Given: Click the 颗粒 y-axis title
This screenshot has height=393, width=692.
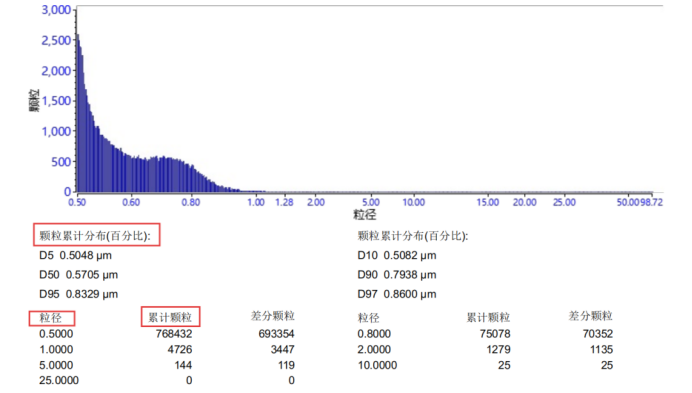Looking at the screenshot, I should point(34,100).
